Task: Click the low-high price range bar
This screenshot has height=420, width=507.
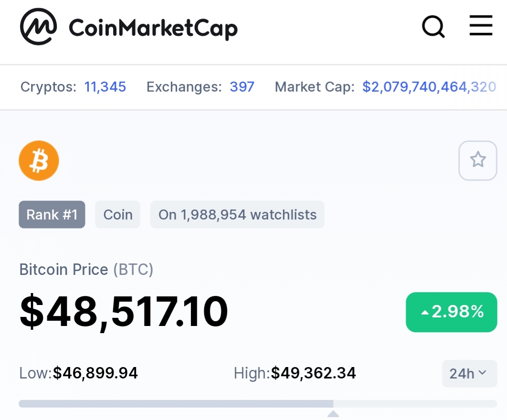Action: pyautogui.click(x=258, y=403)
